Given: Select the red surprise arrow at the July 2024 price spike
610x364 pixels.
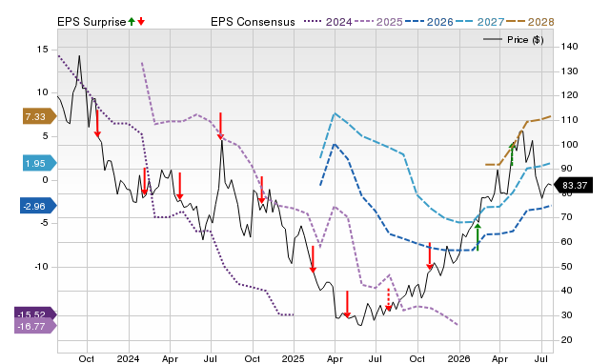Looking at the screenshot, I should coord(220,126).
